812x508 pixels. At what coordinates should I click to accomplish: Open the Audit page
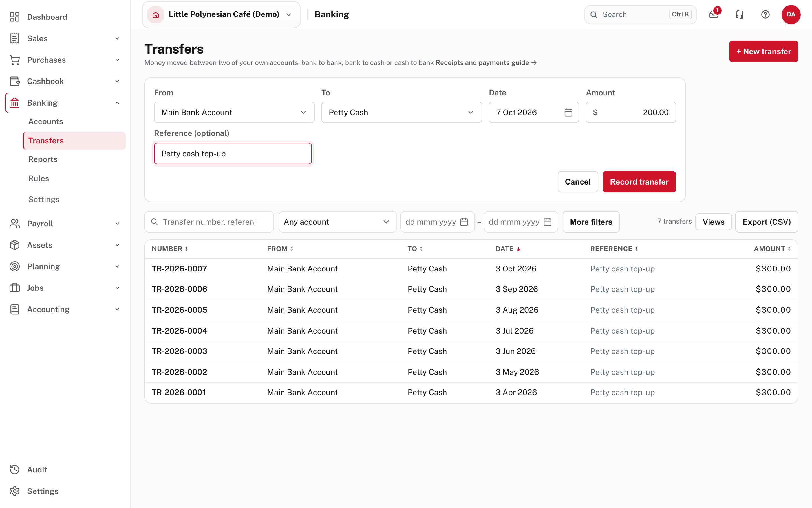point(37,470)
